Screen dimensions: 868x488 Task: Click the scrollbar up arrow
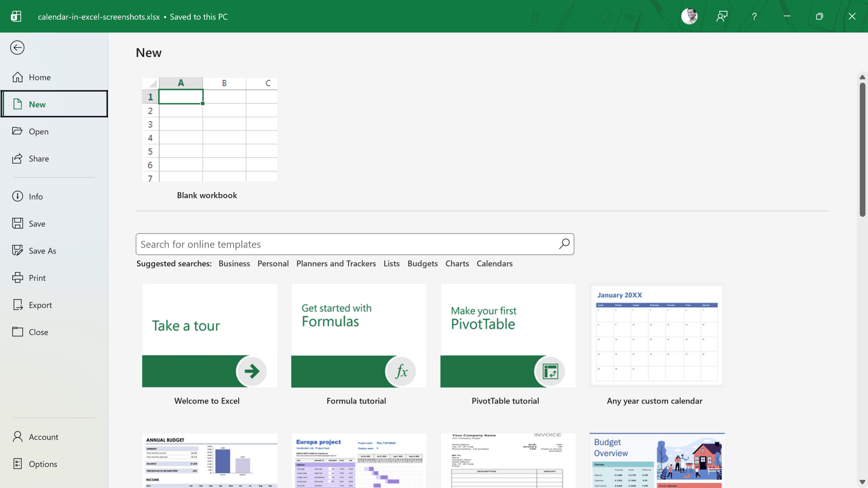862,77
